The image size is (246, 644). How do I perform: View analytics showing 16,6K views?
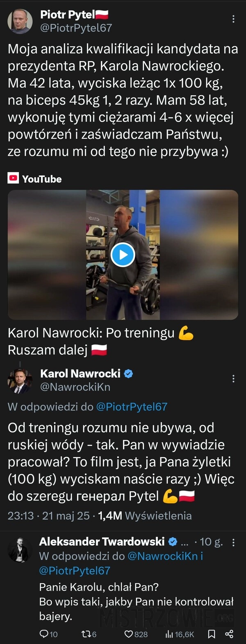pyautogui.click(x=180, y=634)
